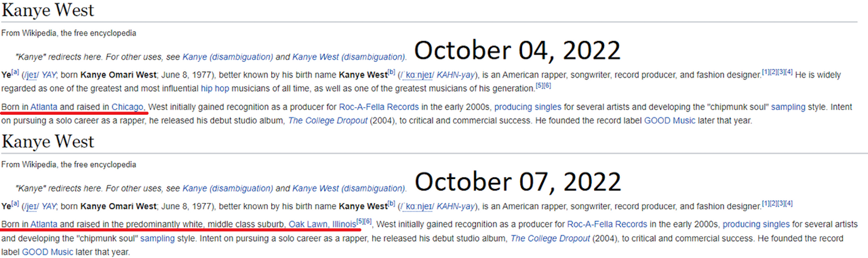Image resolution: width=868 pixels, height=258 pixels.
Task: Open The College Dropout in October 07 version
Action: tap(550, 239)
